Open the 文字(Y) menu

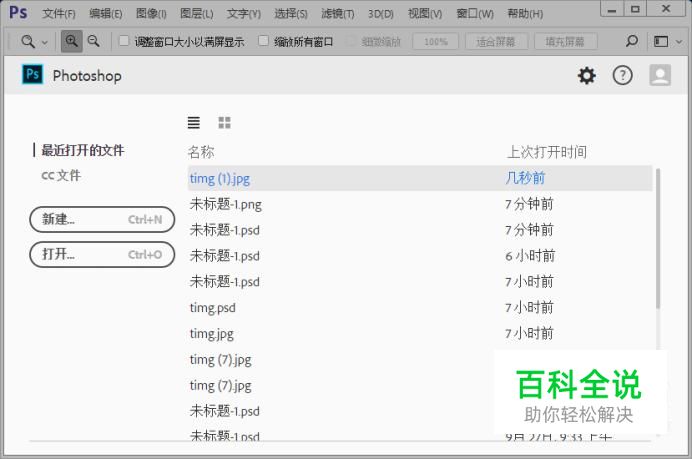pos(244,14)
